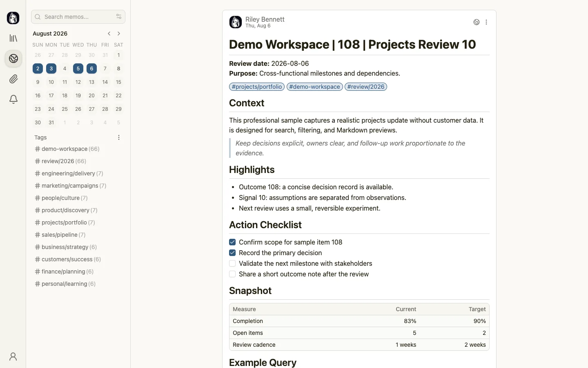Screen dimensions: 588x368
Task: Open the Memos logo avatar in the sidebar
Action: tap(13, 18)
